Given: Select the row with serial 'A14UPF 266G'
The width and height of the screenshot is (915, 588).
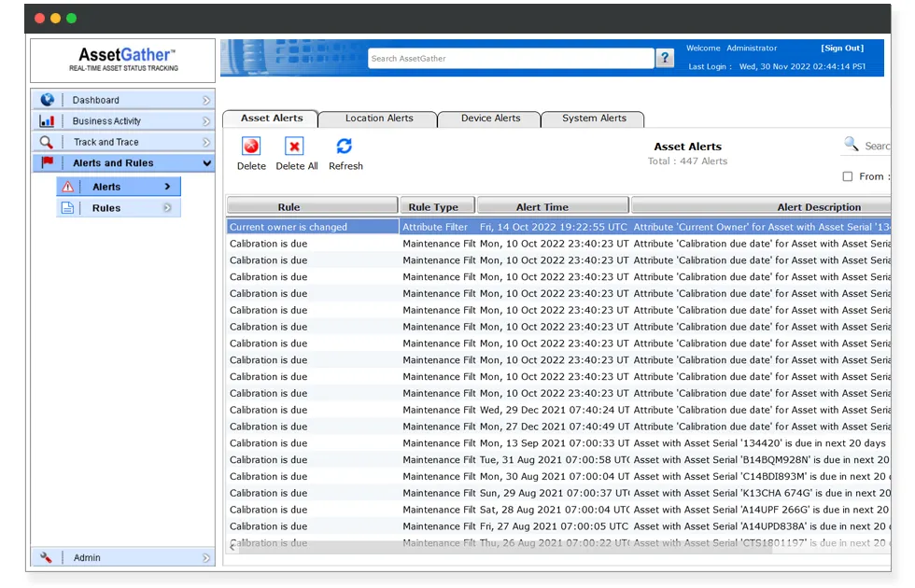Looking at the screenshot, I should point(558,510).
